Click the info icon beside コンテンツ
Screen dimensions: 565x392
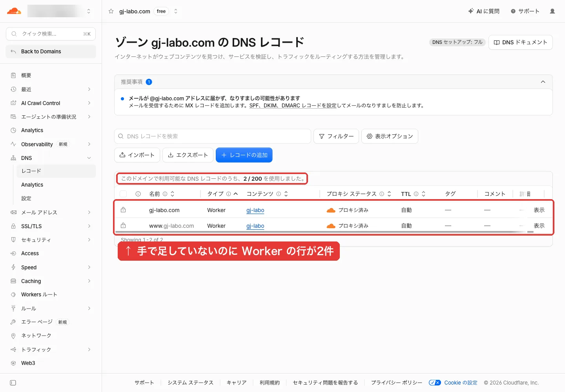(279, 194)
